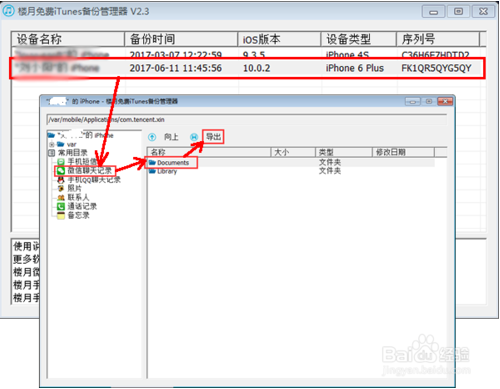
Task: Open the Contacts icon in the tree
Action: tap(61, 198)
